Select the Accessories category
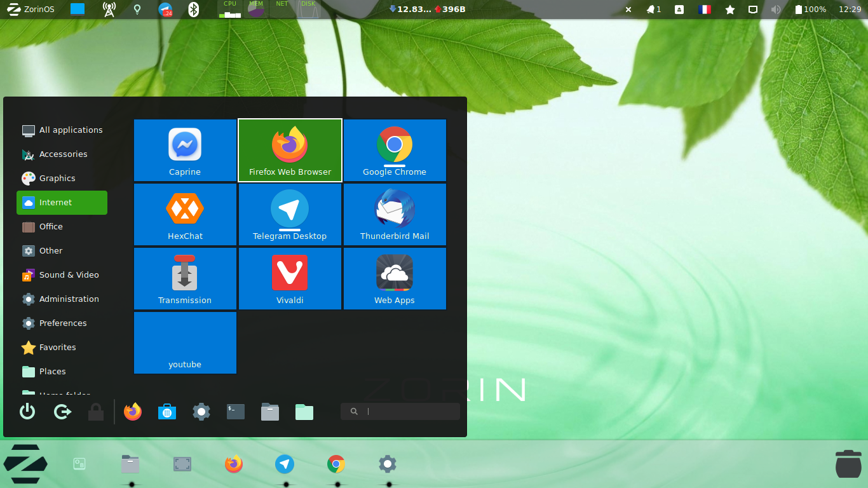Viewport: 868px width, 488px height. coord(62,154)
